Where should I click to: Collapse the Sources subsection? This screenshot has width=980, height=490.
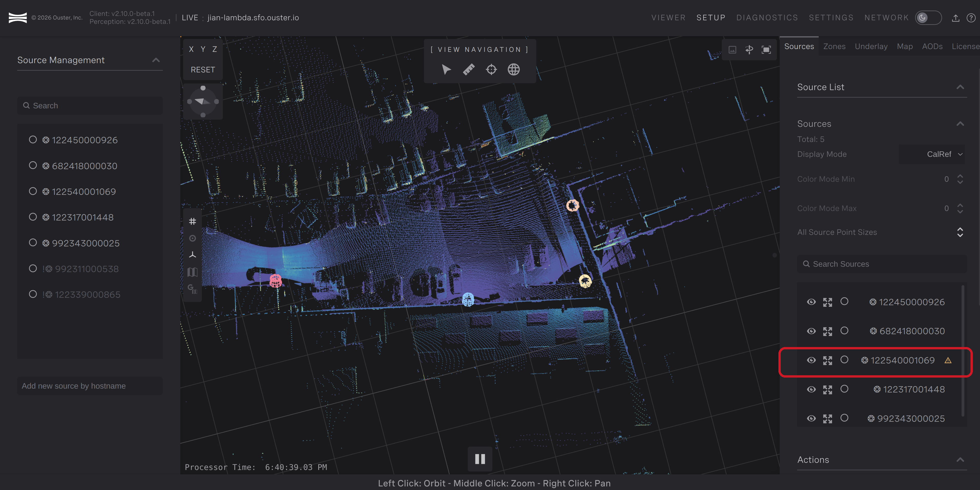pyautogui.click(x=960, y=124)
